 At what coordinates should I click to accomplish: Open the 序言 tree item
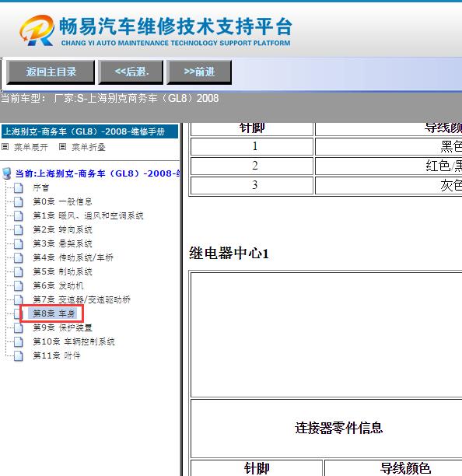click(x=41, y=187)
